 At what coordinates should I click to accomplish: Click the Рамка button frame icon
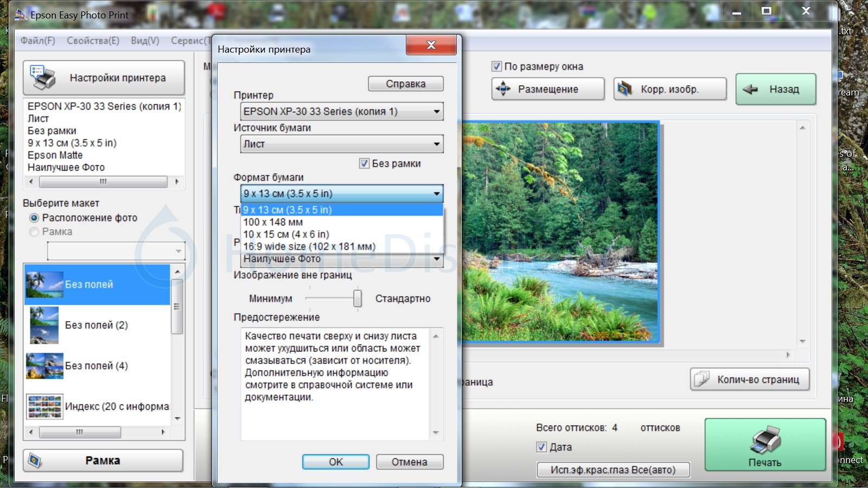pyautogui.click(x=35, y=460)
